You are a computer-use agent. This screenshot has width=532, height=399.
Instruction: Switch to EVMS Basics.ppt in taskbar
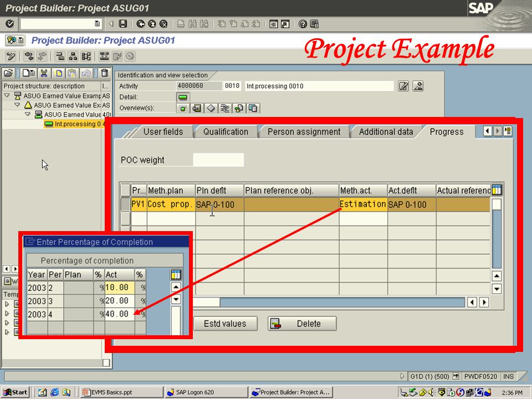(122, 392)
